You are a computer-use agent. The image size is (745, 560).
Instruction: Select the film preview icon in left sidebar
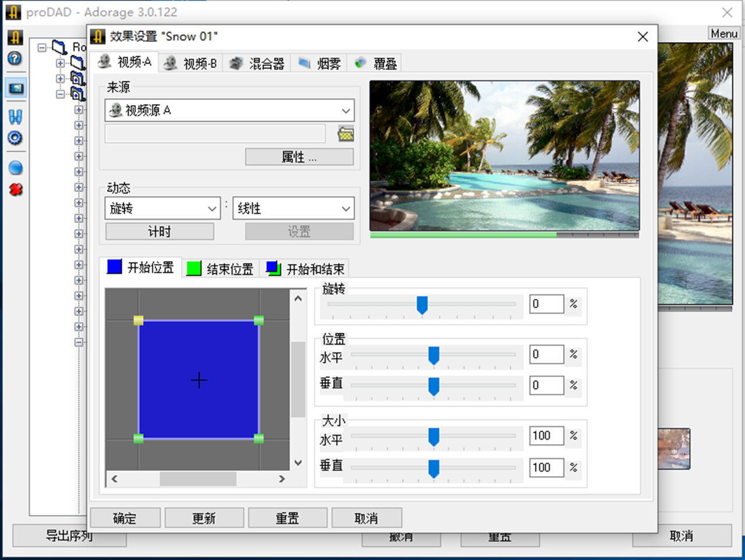point(15,88)
